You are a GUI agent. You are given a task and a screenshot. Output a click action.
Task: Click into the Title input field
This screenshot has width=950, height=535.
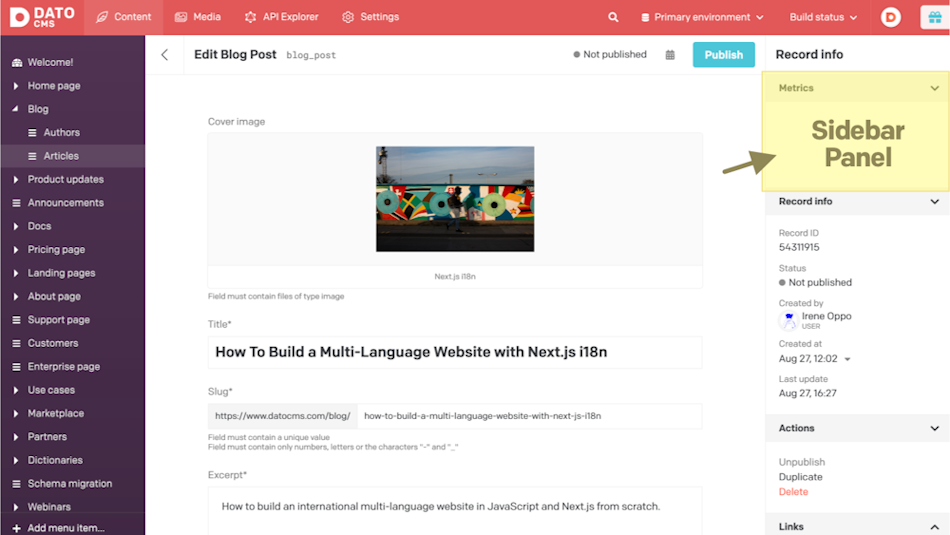pos(455,352)
